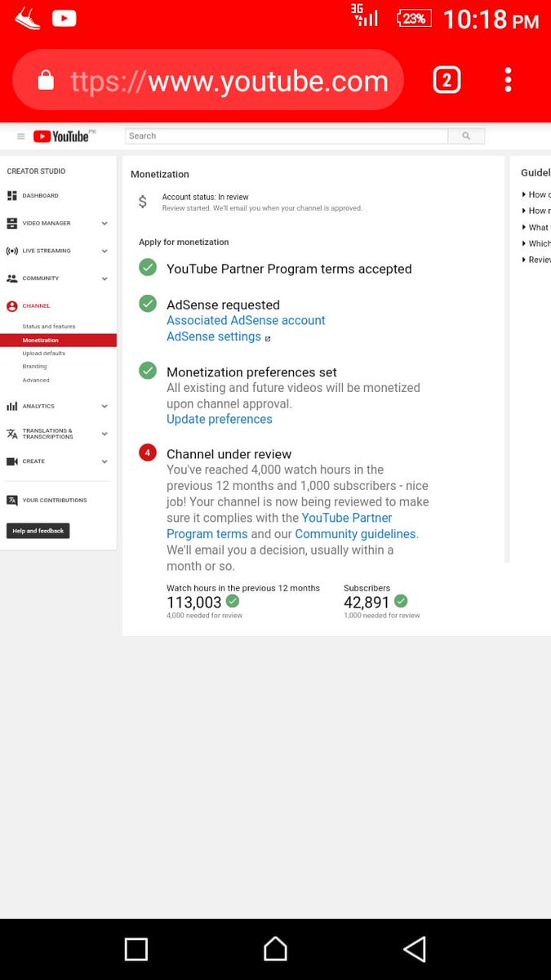Tap the youtube.com URL in address bar
The width and height of the screenshot is (551, 980).
pos(229,81)
